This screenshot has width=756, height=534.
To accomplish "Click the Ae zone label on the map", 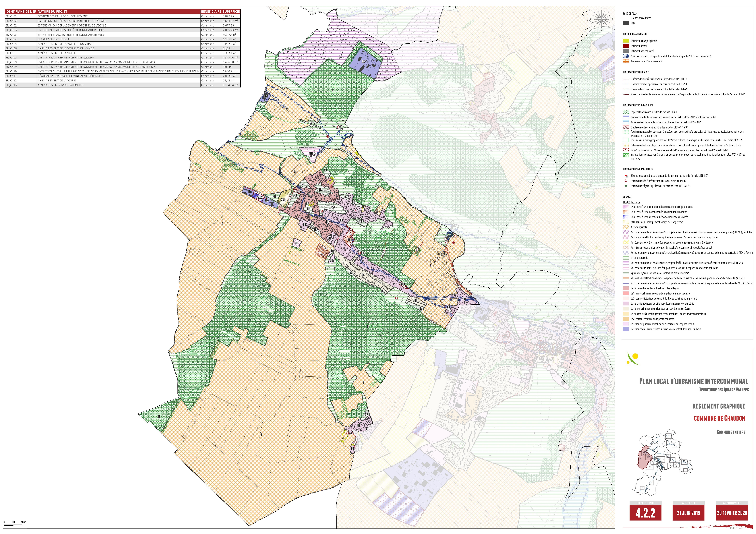I will pos(297,243).
